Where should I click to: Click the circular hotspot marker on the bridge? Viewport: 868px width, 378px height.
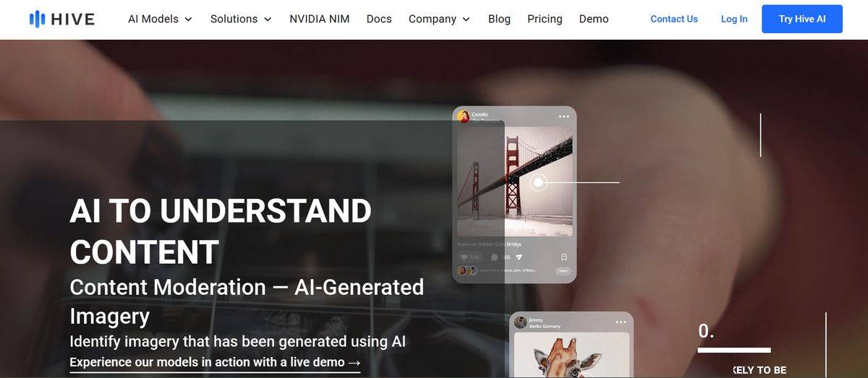click(x=538, y=183)
